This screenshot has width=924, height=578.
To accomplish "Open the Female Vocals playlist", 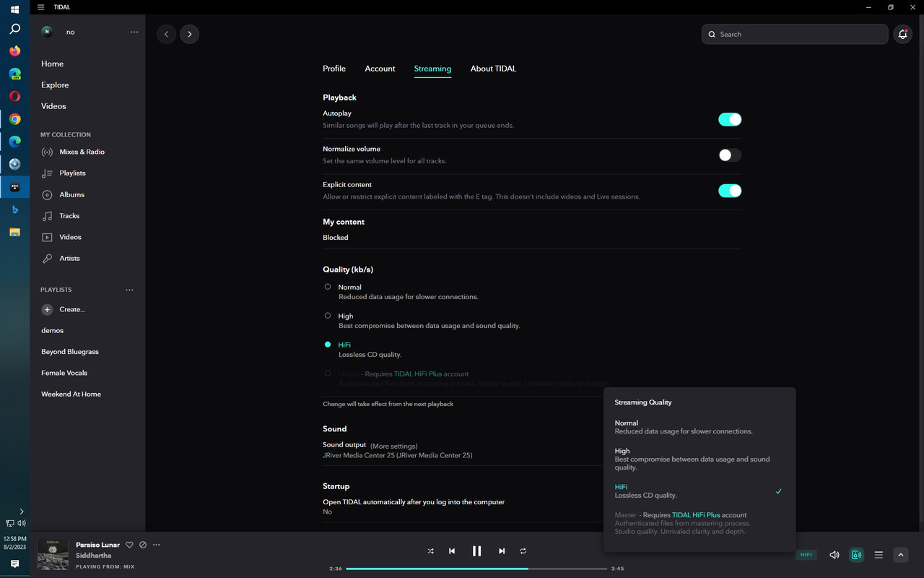I will [64, 373].
